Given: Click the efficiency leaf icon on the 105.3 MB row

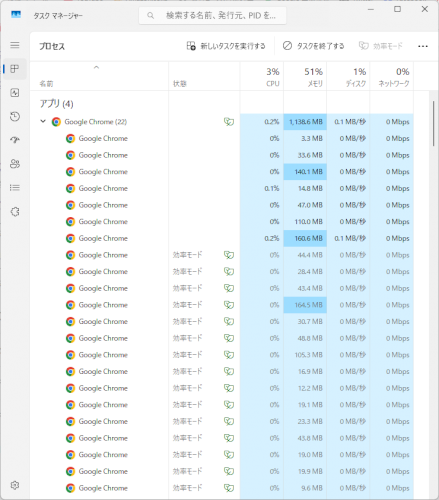Looking at the screenshot, I should (229, 355).
